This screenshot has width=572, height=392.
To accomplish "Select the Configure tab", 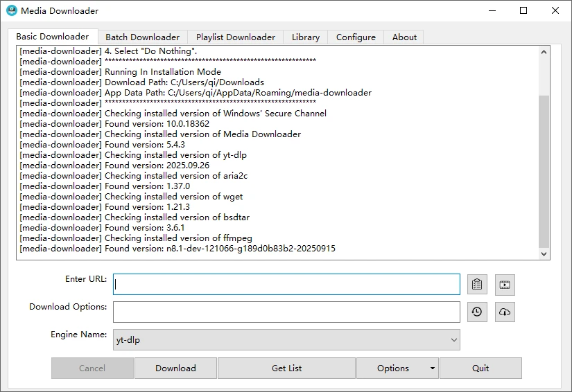I will click(356, 37).
